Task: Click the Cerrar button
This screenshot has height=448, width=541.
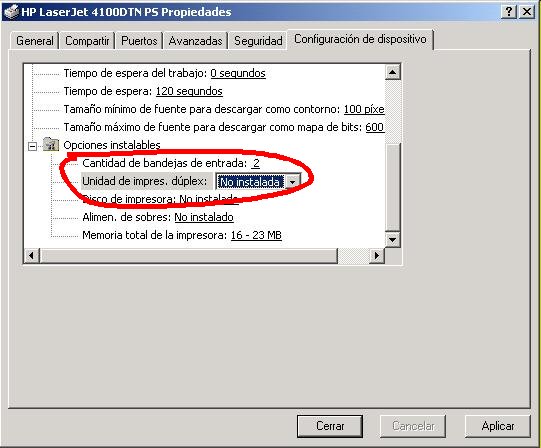Action: coord(330,426)
